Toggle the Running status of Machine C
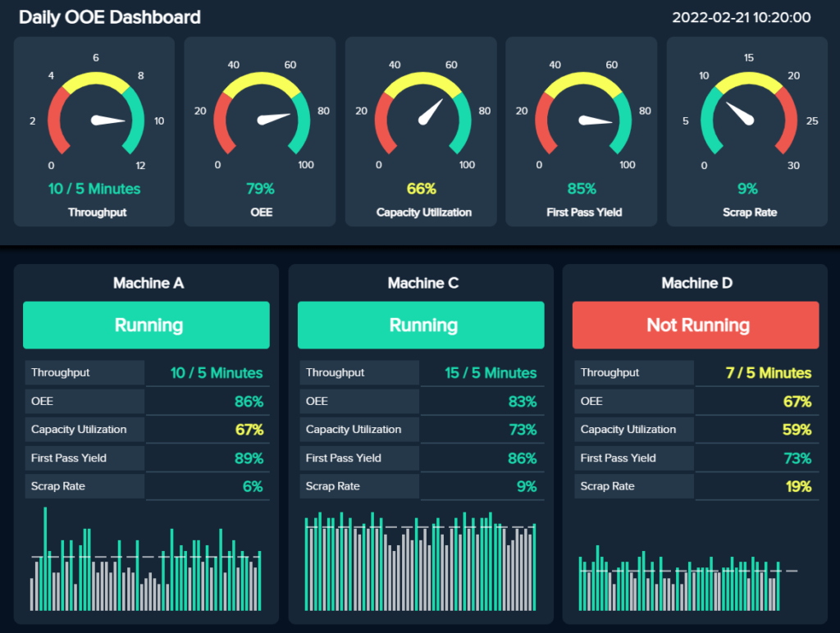This screenshot has height=633, width=840. 421,325
